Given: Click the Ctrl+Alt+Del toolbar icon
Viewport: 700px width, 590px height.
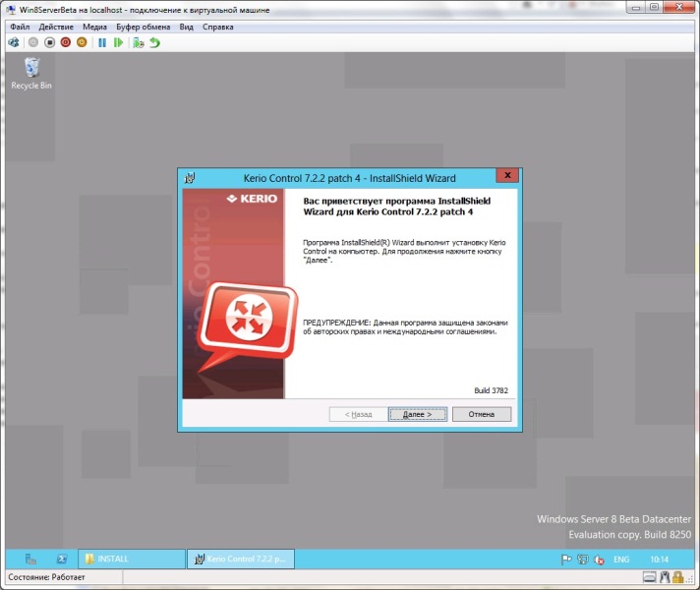Looking at the screenshot, I should point(14,42).
